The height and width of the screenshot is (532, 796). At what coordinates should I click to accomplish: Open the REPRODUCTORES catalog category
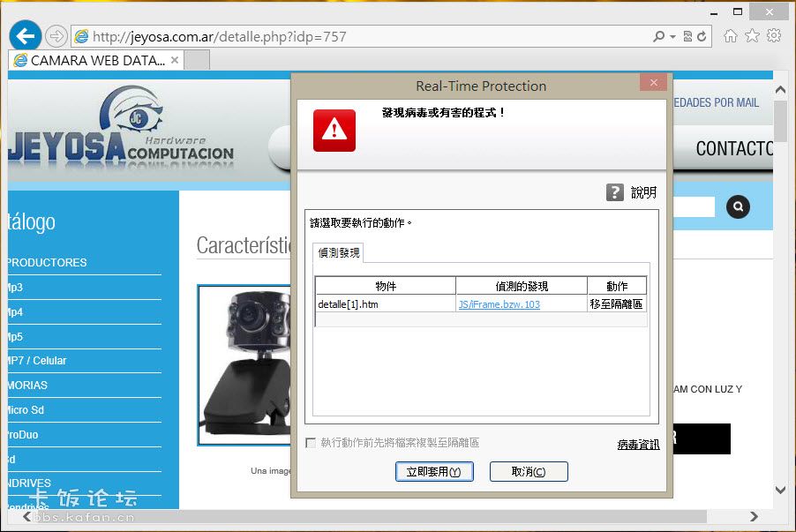(47, 262)
